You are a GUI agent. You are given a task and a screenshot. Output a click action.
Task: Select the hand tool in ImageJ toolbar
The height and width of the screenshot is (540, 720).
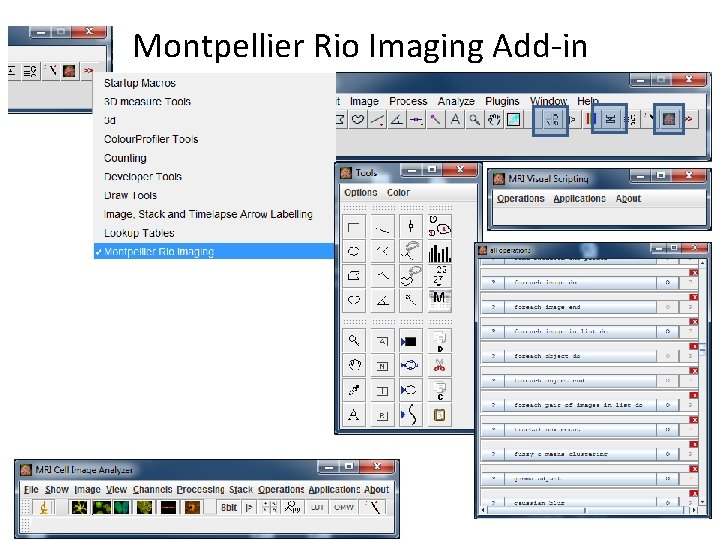[494, 119]
